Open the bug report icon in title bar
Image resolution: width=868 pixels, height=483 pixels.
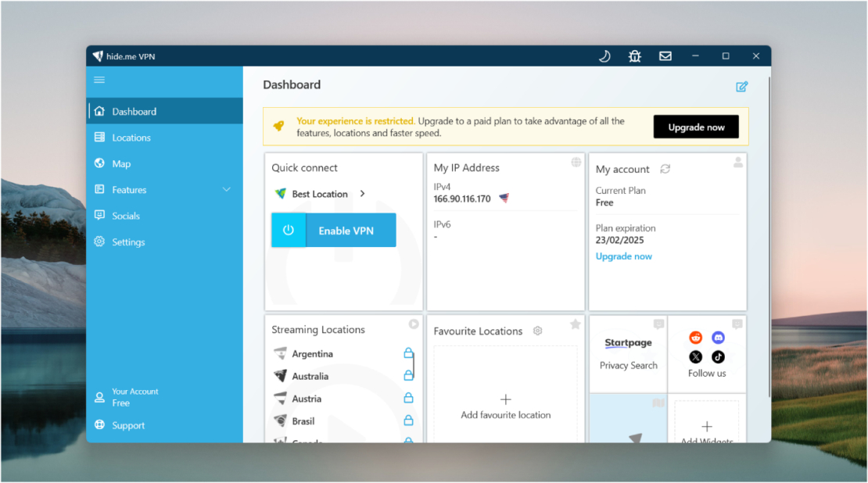pos(634,55)
